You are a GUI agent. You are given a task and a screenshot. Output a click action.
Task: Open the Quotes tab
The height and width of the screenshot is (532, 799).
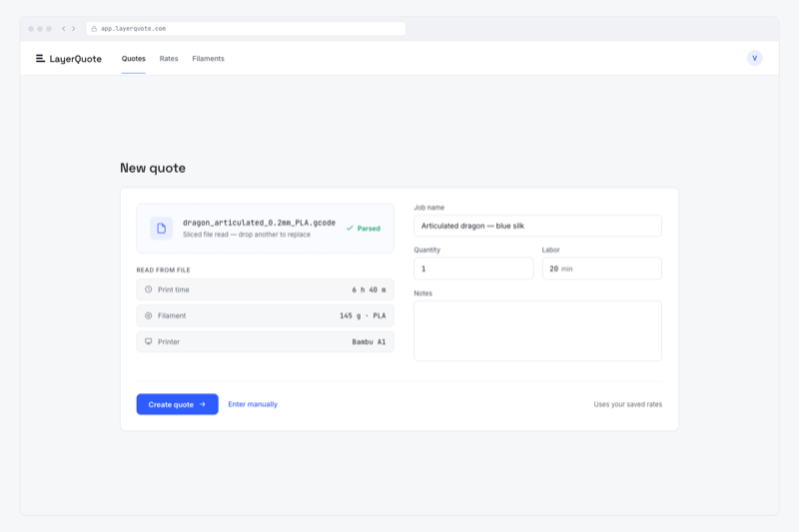(134, 59)
